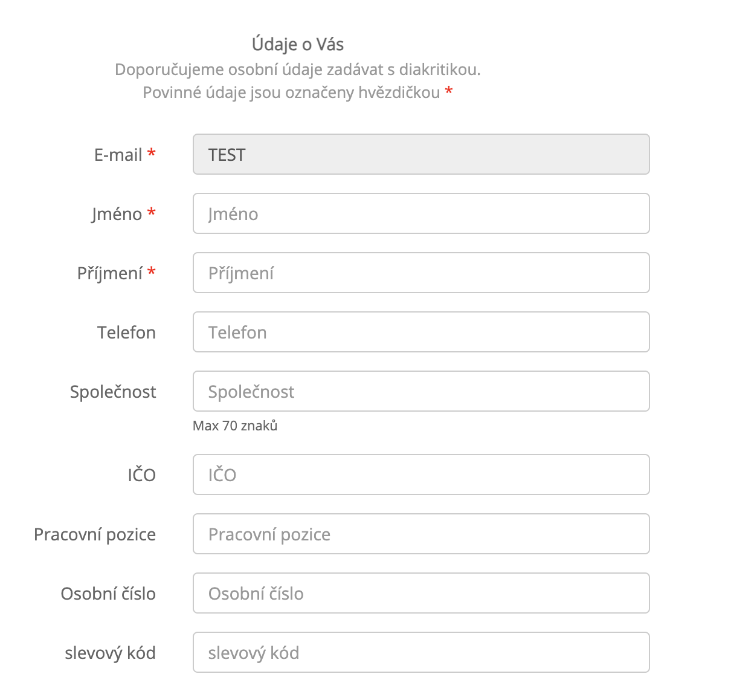The image size is (731, 700).
Task: Activate the Pracovní pozice field
Action: [421, 534]
